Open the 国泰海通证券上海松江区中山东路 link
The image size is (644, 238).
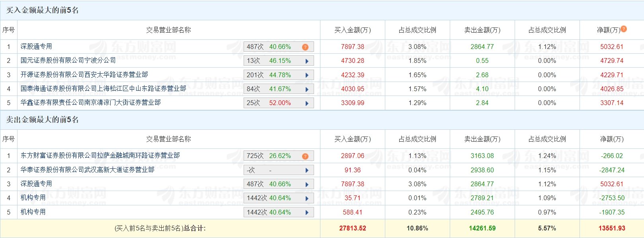coord(103,89)
